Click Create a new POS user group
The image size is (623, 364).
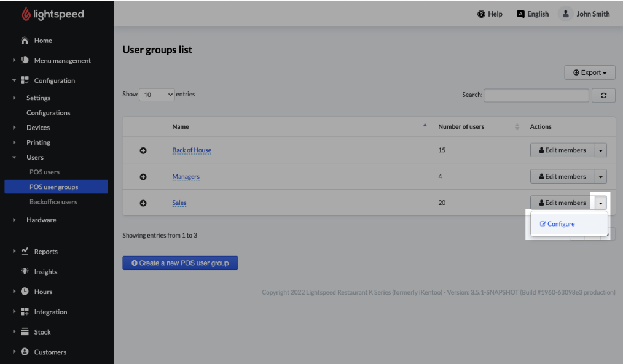[x=180, y=263]
